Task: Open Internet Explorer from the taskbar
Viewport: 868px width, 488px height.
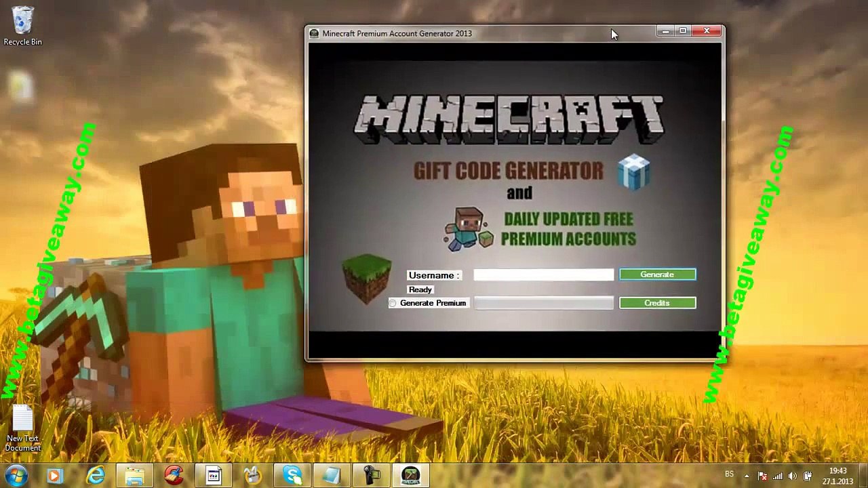Action: pos(95,476)
